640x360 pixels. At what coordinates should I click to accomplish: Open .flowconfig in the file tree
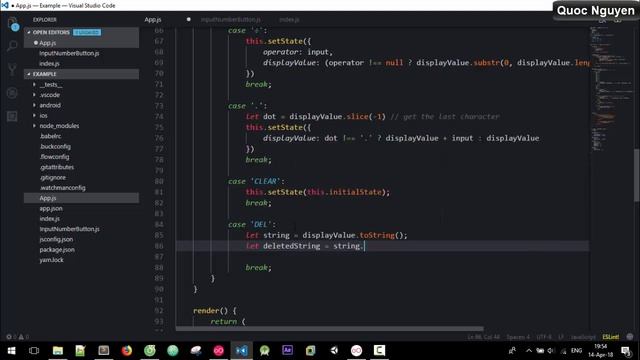coord(54,157)
